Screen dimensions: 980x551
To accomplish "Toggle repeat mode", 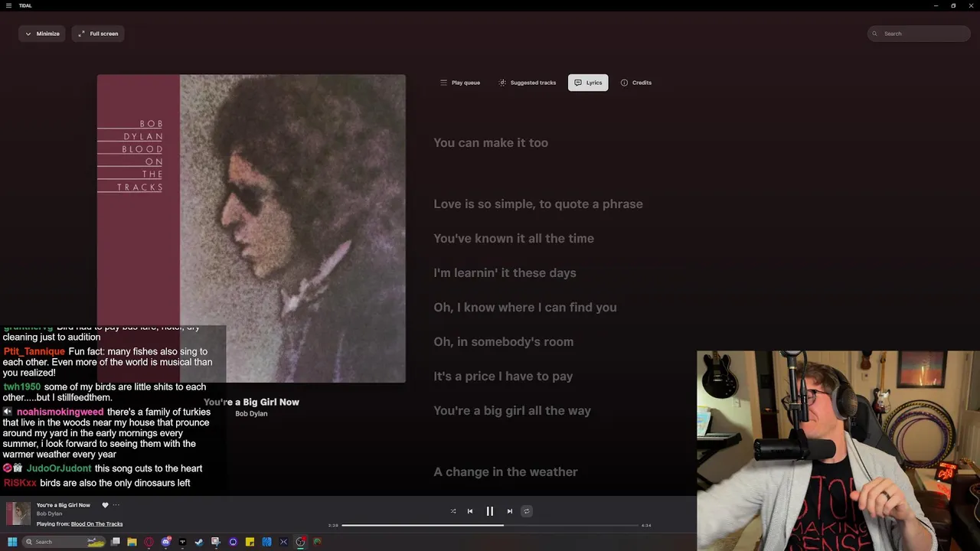I will click(x=527, y=511).
